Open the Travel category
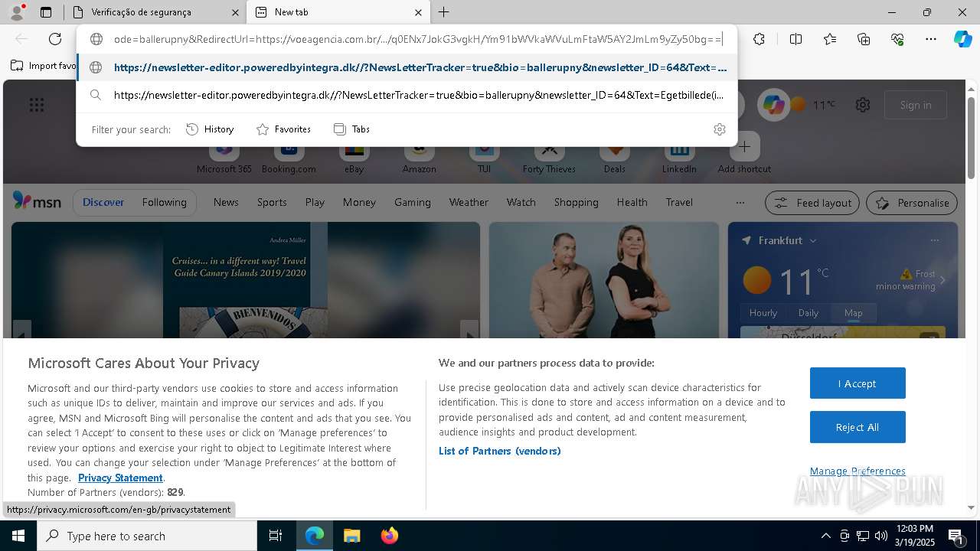This screenshot has width=980, height=551. point(679,202)
